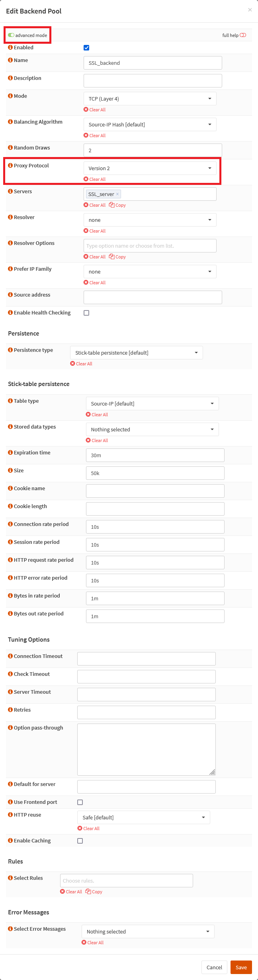Check the Enable Health Checking checkbox
This screenshot has width=258, height=980.
[x=86, y=313]
